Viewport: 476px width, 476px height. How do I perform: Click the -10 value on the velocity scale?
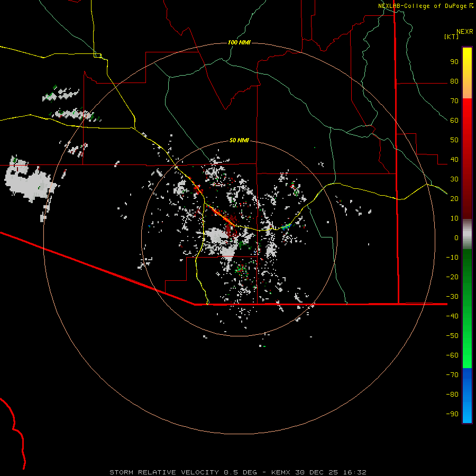point(452,258)
